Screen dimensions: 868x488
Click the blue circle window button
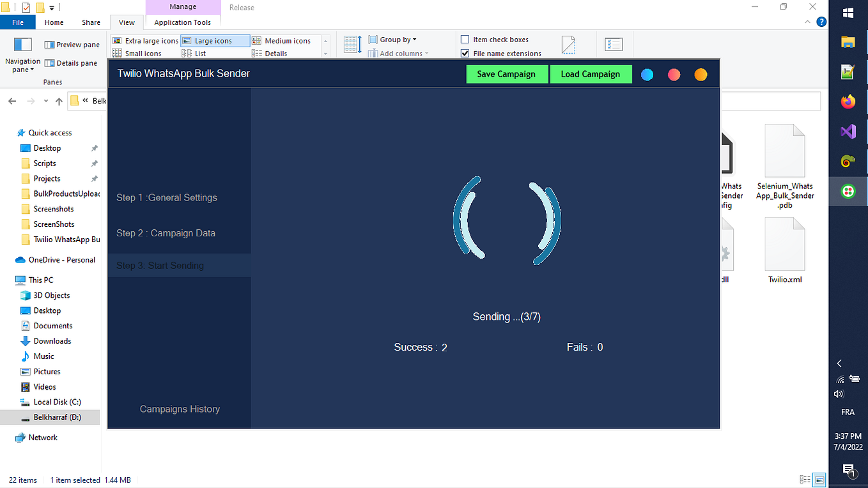point(647,75)
